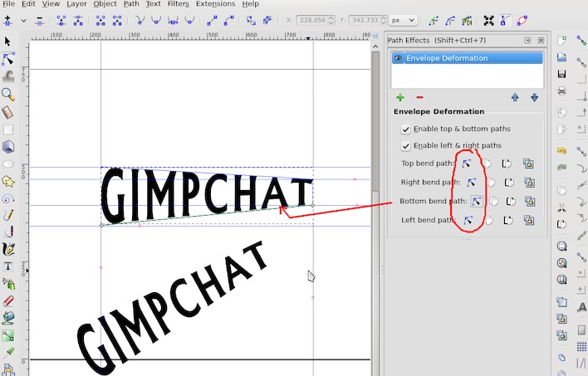Click the Y coordinate input field
588x376 pixels.
(364, 20)
